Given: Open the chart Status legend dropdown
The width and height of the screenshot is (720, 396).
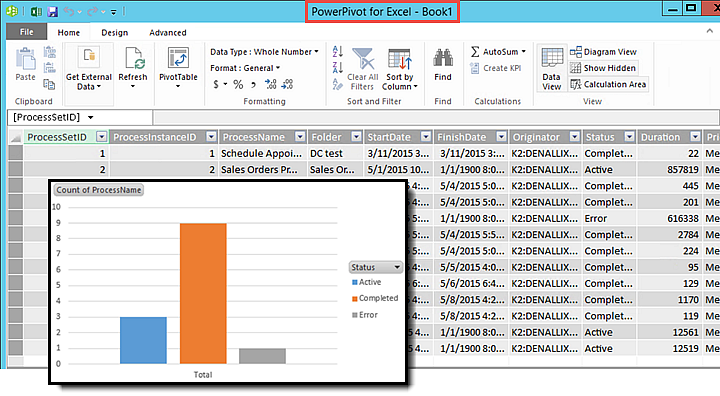Looking at the screenshot, I should 397,267.
